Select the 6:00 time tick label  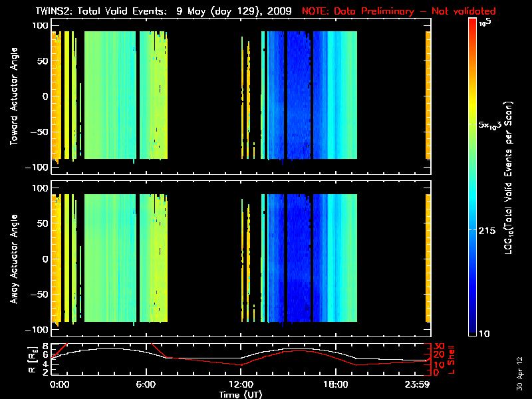[x=146, y=385]
